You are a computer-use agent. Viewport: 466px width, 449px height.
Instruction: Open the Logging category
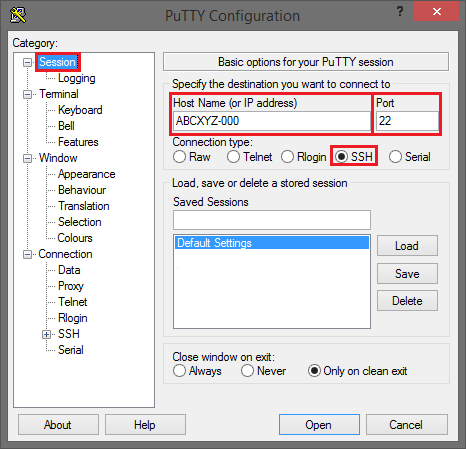point(77,78)
